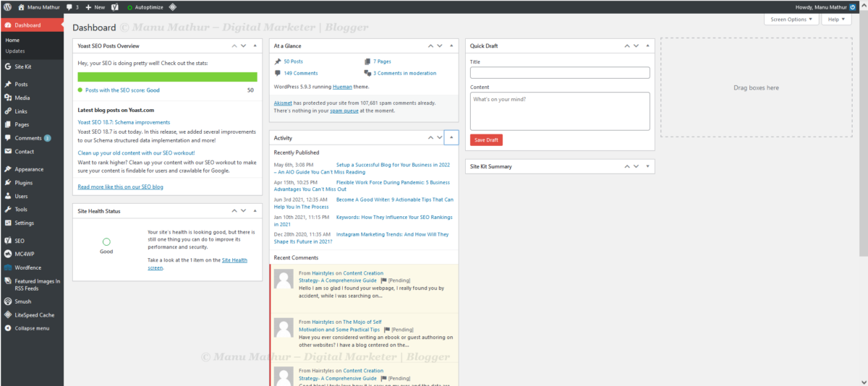868x386 pixels.
Task: Collapse the Quick Draft panel
Action: [647, 46]
